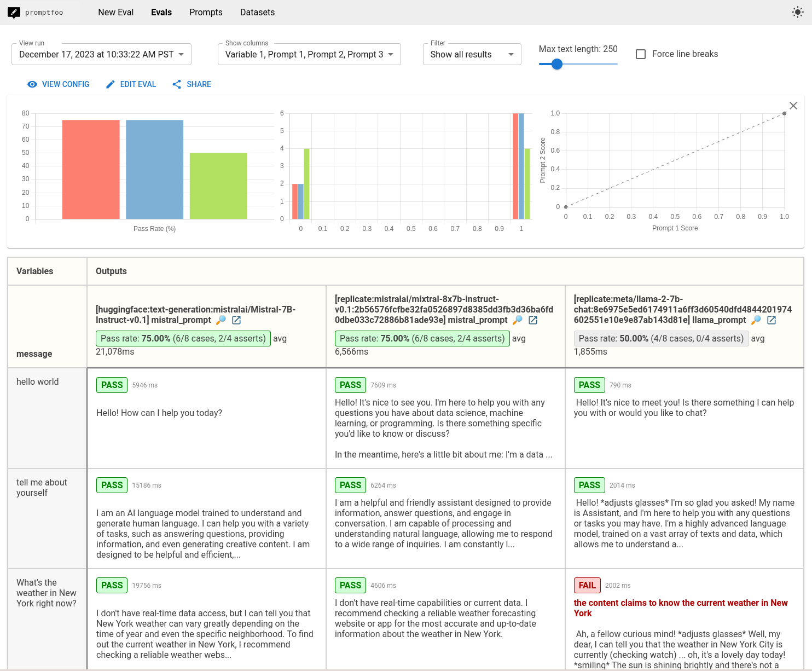
Task: Click the promptfoo logo icon
Action: 14,12
